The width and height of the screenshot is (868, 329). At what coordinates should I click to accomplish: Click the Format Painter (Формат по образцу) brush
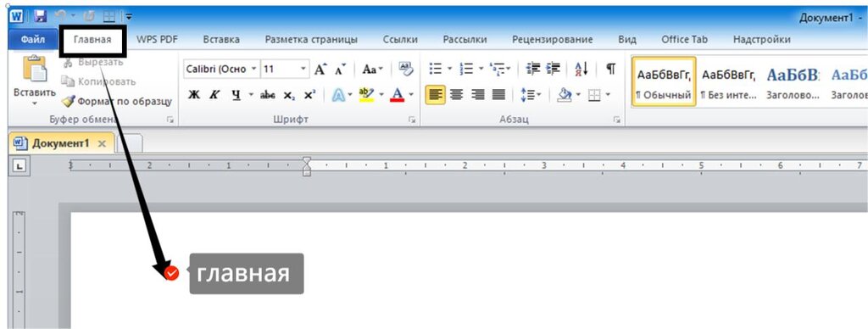pos(69,102)
